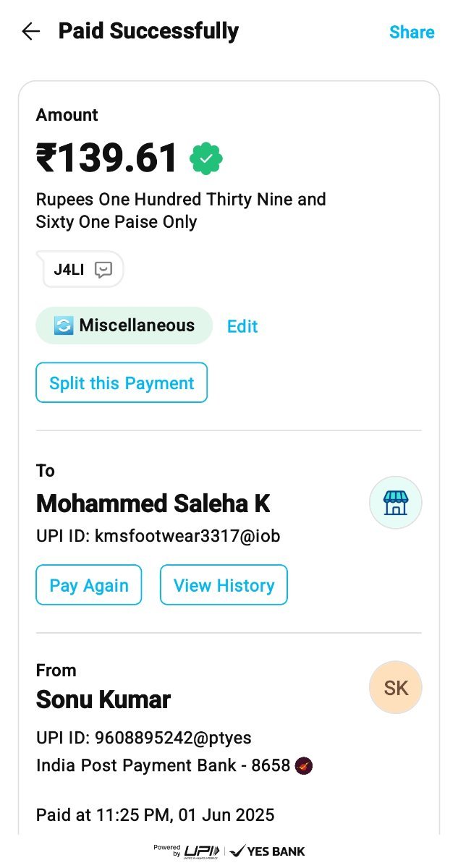Viewport: 458px width, 868px height.
Task: Tap the SK profile avatar
Action: [395, 688]
